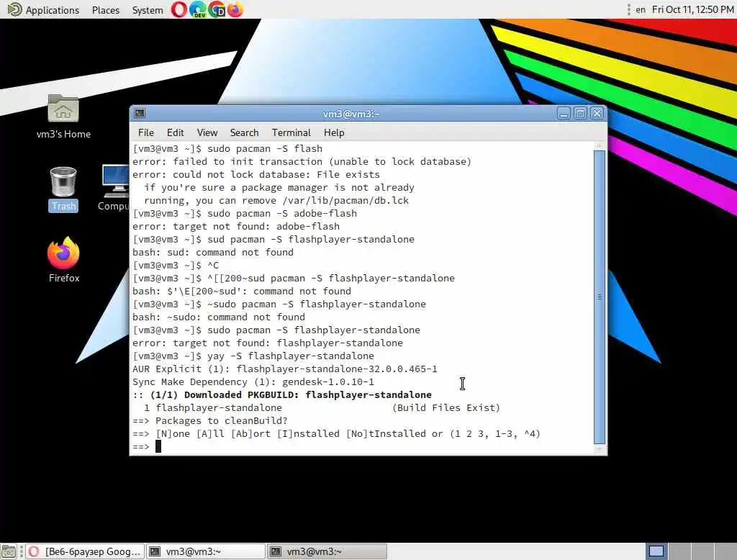Click the scrollbar up arrow in terminal
Viewport: 737px width, 560px height.
(x=600, y=146)
